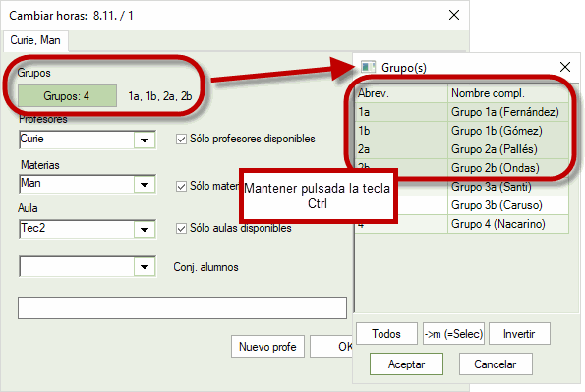Click the Nombre compl. column header
Viewport: 585px width, 392px height.
pos(508,93)
